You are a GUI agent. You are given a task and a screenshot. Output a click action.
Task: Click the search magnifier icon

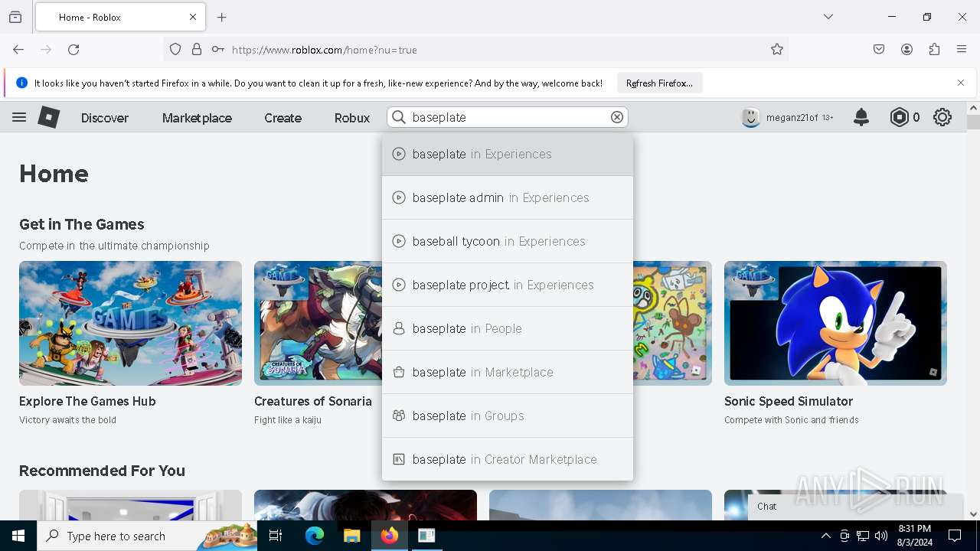(399, 117)
